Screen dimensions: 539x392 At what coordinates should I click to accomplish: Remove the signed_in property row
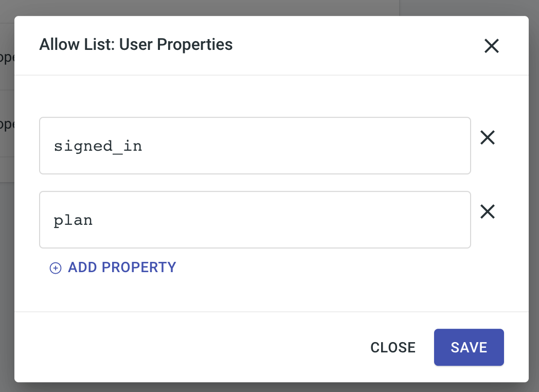click(488, 137)
